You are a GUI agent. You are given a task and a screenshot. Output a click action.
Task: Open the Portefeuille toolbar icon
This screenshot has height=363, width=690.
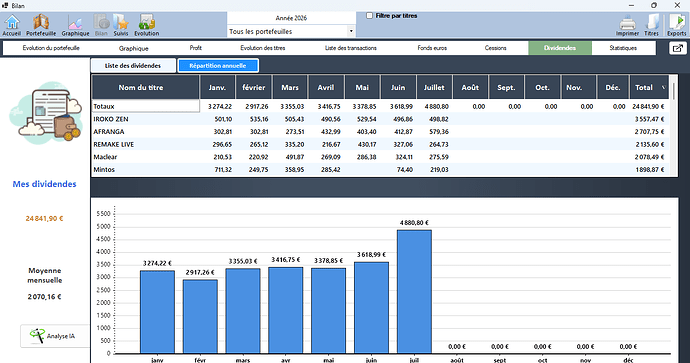tap(41, 25)
